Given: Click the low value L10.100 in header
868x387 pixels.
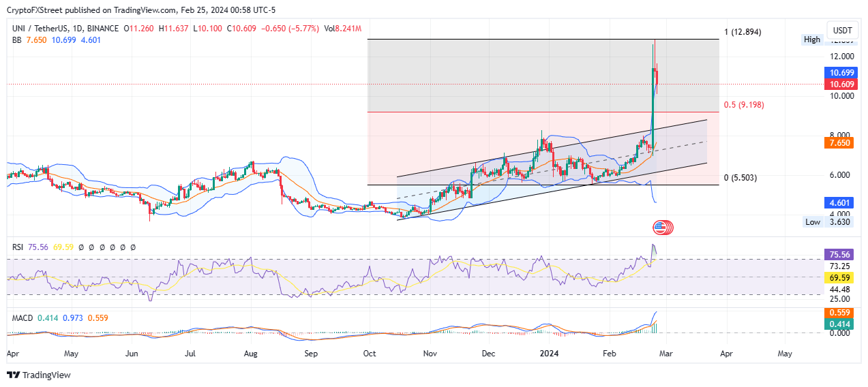Looking at the screenshot, I should (x=209, y=28).
